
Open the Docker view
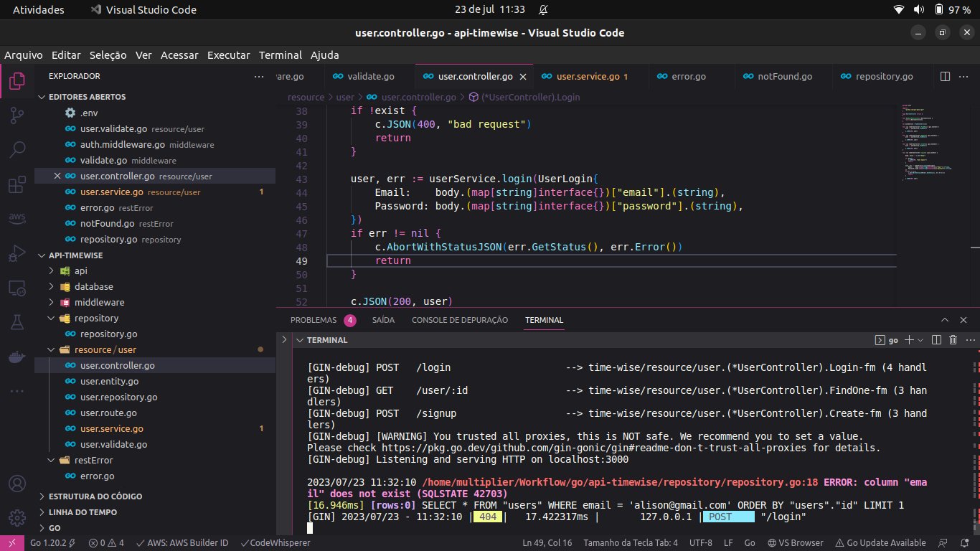click(17, 357)
